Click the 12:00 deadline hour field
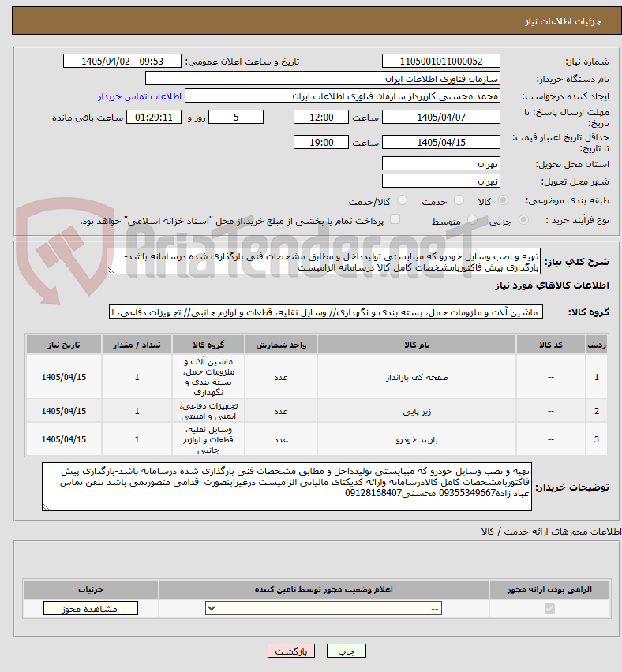 tap(321, 117)
